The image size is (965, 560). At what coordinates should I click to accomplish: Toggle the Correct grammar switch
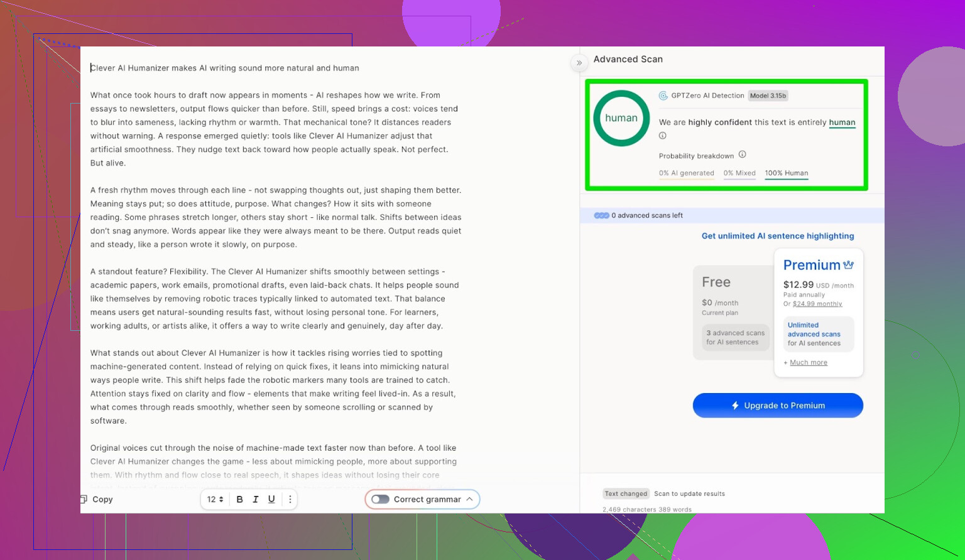pos(380,499)
